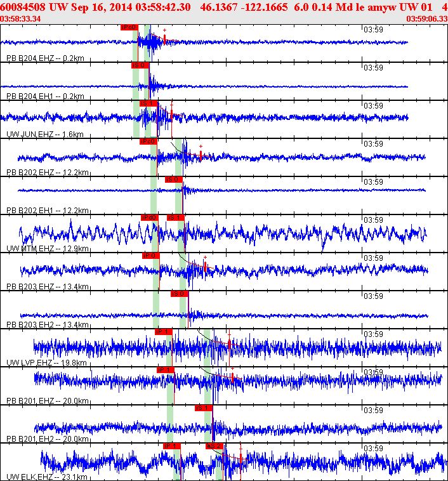Click the 03:59 time label on UW LVP EHZ trace
The height and width of the screenshot is (481, 448).
[x=373, y=334]
